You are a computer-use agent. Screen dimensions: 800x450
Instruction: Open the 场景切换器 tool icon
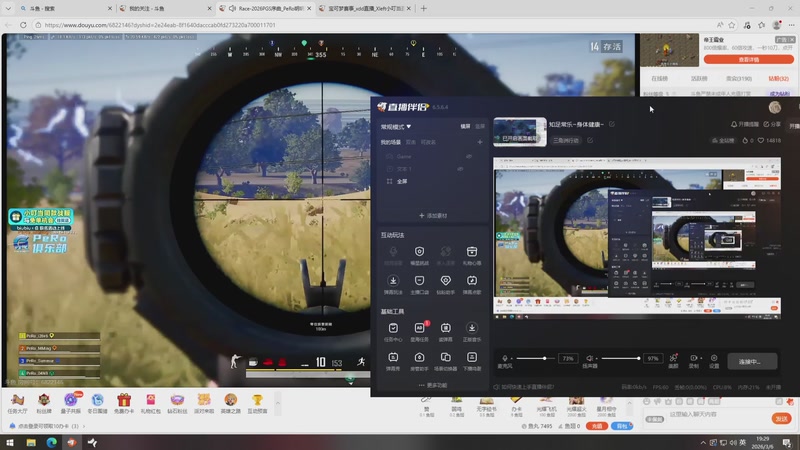click(445, 357)
